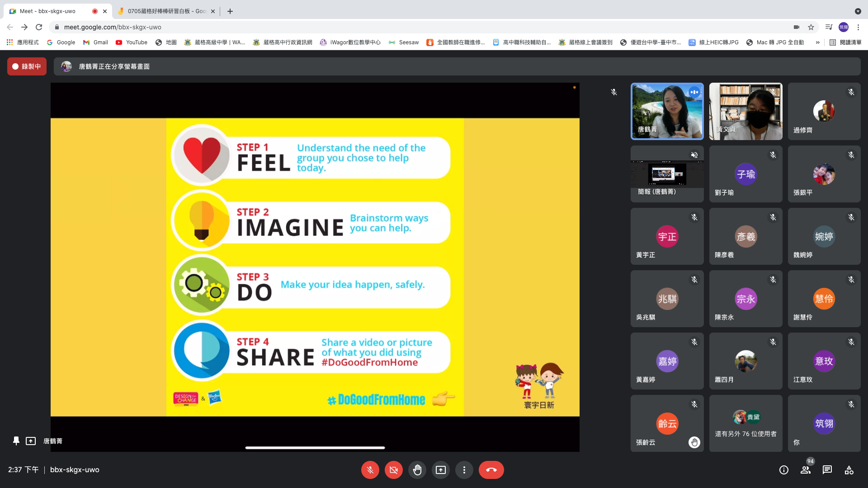Bookmark this page with the star
The width and height of the screenshot is (868, 488).
pyautogui.click(x=811, y=27)
